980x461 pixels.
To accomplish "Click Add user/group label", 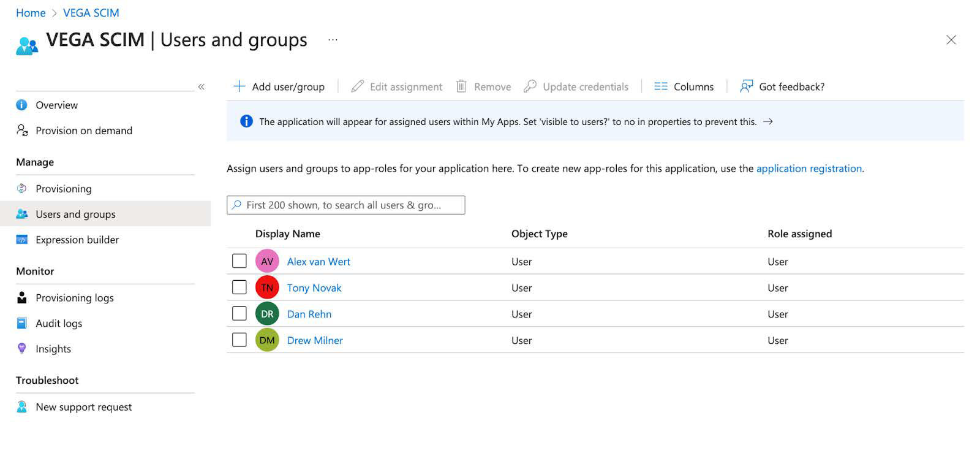I will tap(288, 87).
